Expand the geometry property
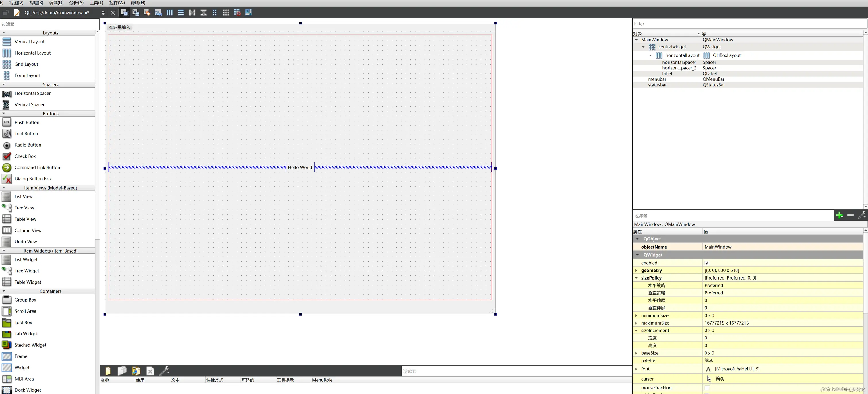The image size is (868, 394). pyautogui.click(x=636, y=270)
